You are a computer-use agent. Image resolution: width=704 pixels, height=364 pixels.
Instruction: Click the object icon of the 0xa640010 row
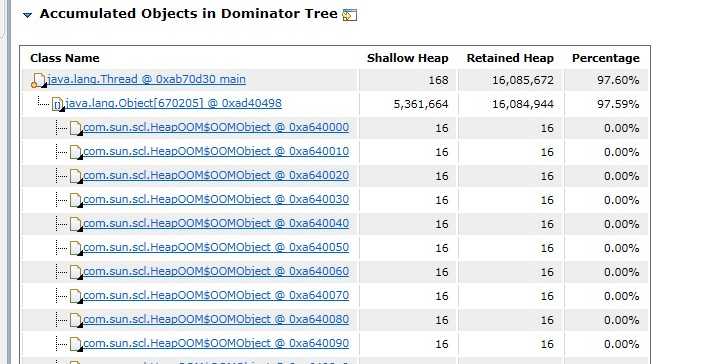click(x=76, y=152)
